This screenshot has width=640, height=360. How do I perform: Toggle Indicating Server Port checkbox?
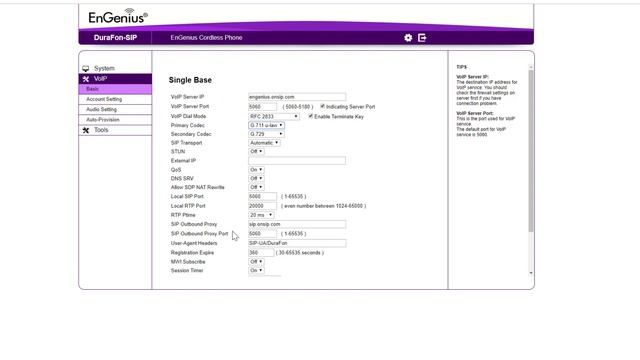pos(322,106)
